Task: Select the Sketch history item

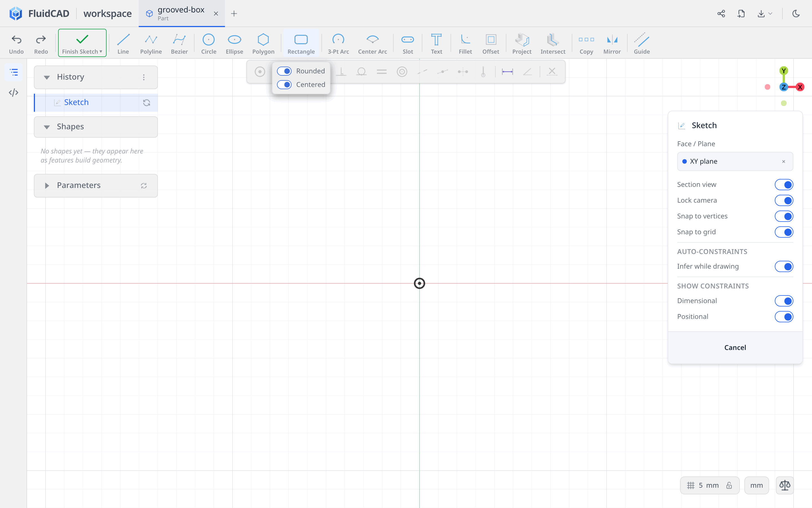Action: click(x=96, y=102)
